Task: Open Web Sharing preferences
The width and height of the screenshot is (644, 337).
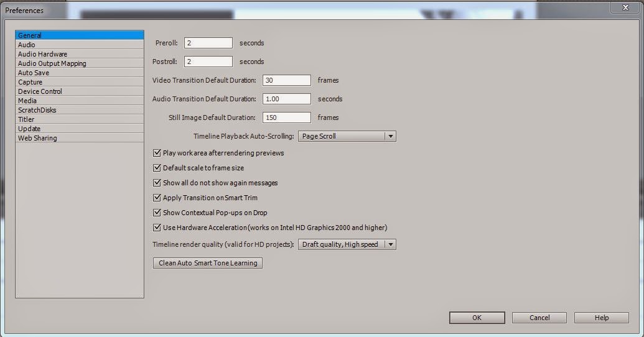Action: tap(80, 138)
